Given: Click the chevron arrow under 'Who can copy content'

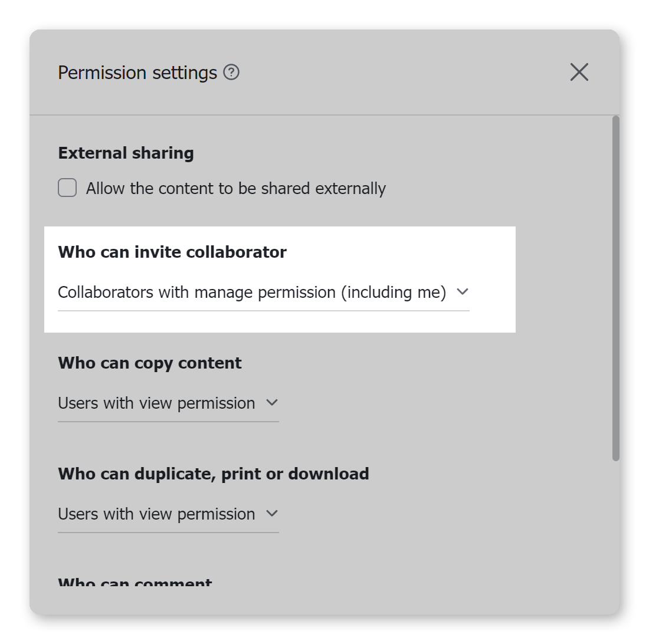Looking at the screenshot, I should click(271, 403).
